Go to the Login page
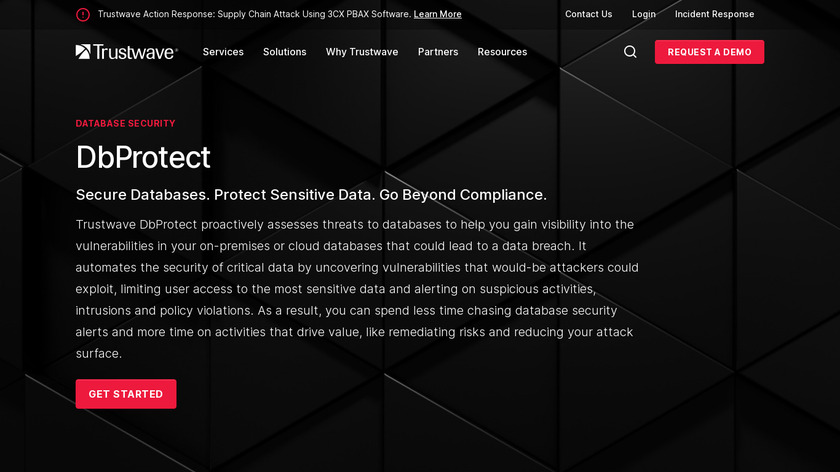 (x=644, y=15)
